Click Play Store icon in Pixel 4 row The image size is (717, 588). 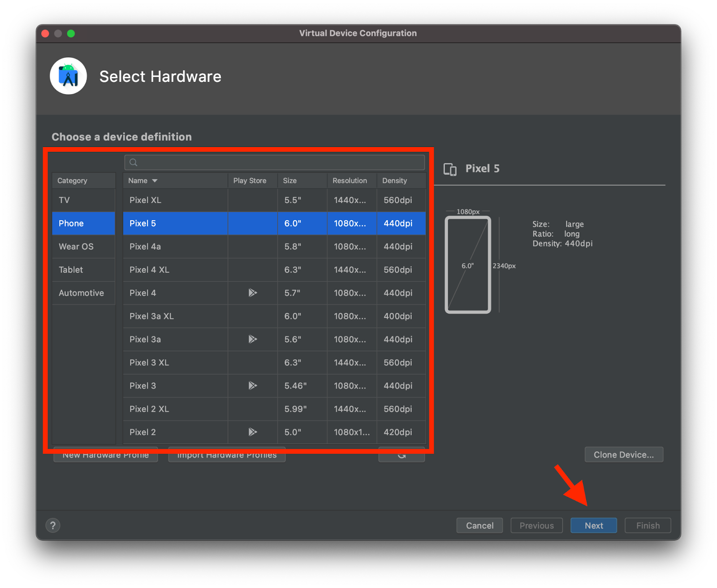tap(253, 293)
